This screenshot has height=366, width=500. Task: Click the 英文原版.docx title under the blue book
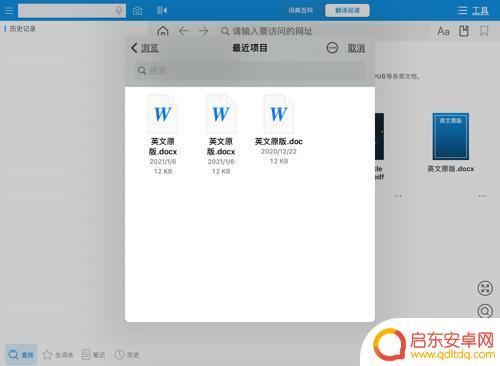pos(451,169)
